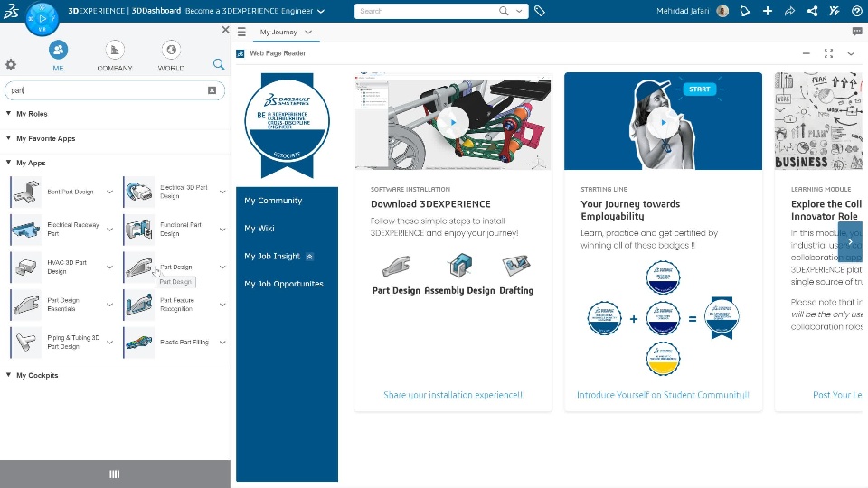
Task: Launch the Plastic Part Filling app icon
Action: coord(139,342)
